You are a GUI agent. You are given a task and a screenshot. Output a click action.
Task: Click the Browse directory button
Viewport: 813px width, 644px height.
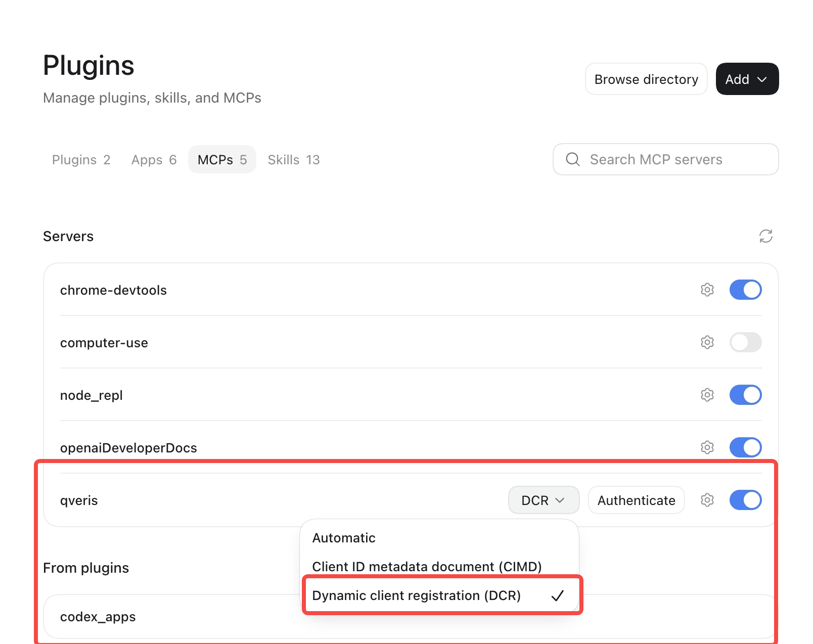tap(646, 79)
